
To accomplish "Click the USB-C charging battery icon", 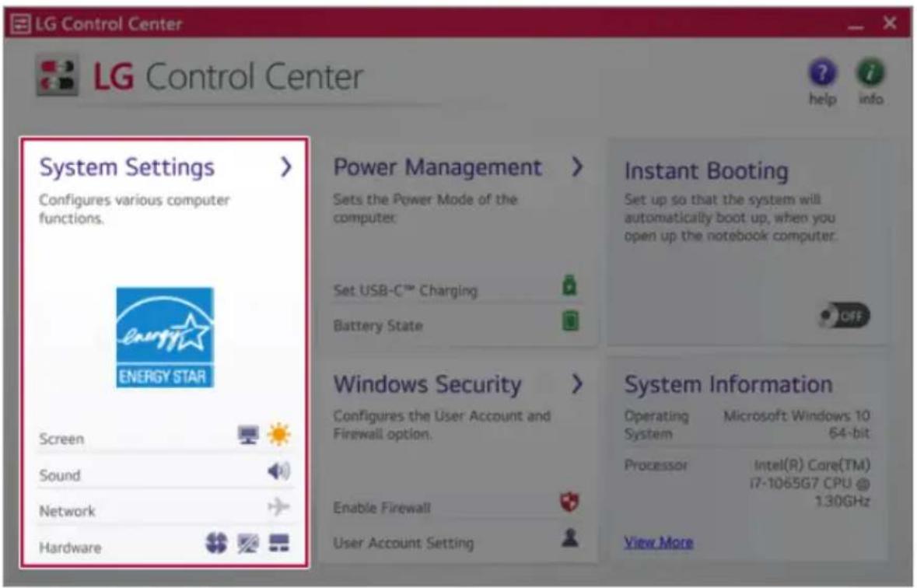I will pos(569,285).
